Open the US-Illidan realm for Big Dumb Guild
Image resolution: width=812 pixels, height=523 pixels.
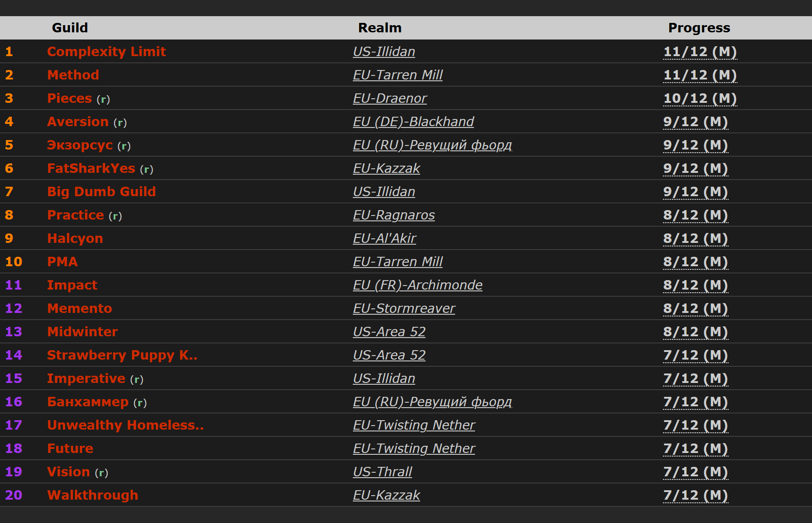pyautogui.click(x=384, y=192)
